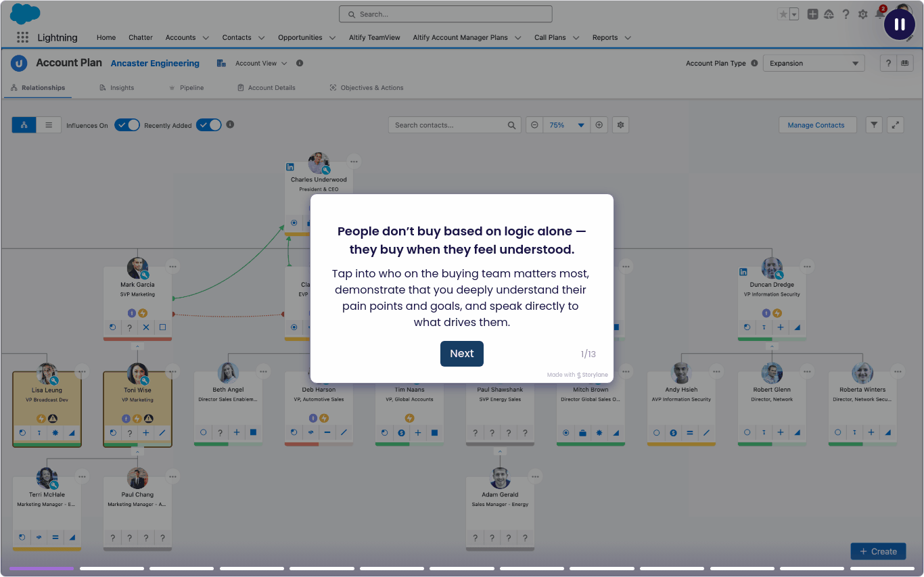Screen dimensions: 924x577
Task: Open the guide book icon
Action: coord(905,63)
